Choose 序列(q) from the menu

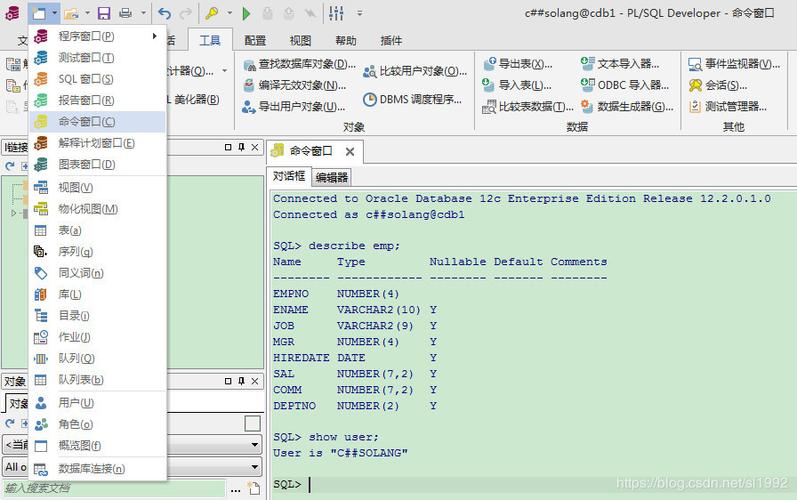98,252
